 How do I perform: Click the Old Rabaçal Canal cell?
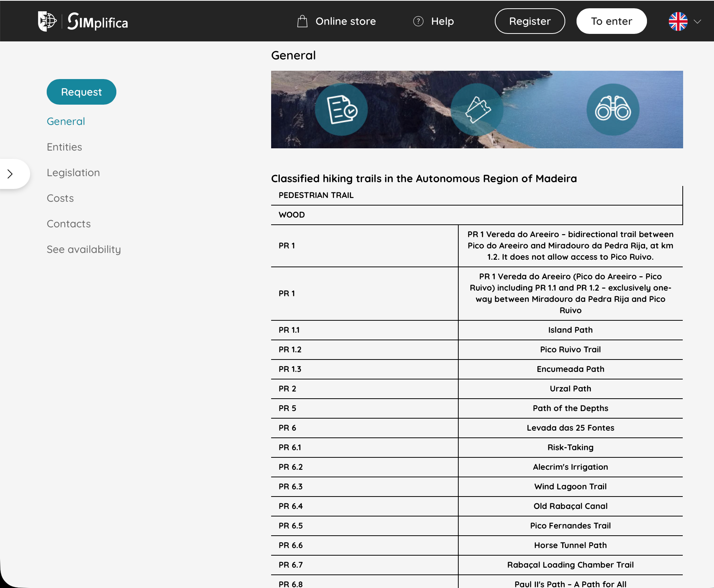(x=571, y=506)
